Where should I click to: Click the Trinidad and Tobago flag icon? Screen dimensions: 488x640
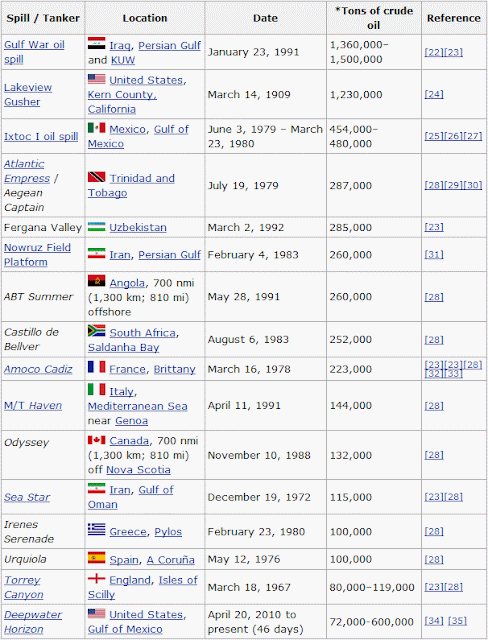click(96, 177)
